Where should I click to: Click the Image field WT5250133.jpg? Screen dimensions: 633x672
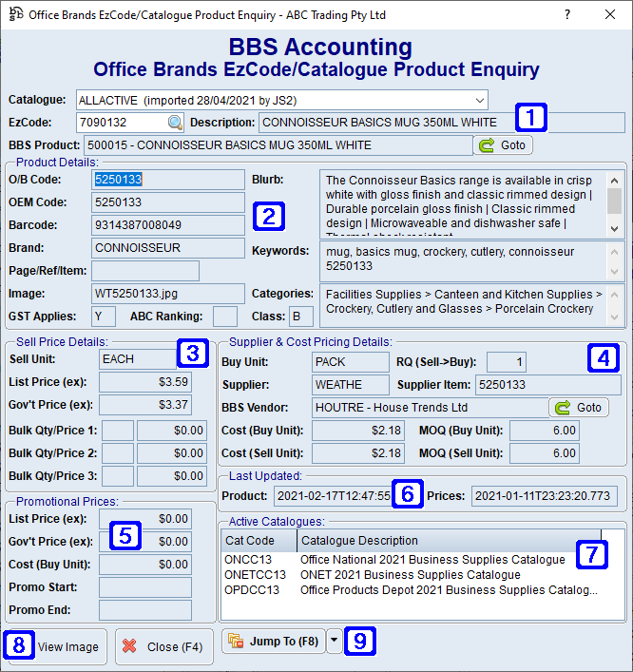coord(167,294)
